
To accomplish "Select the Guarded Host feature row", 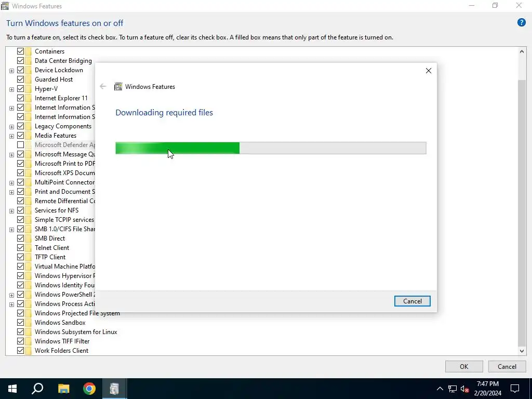I will click(54, 79).
